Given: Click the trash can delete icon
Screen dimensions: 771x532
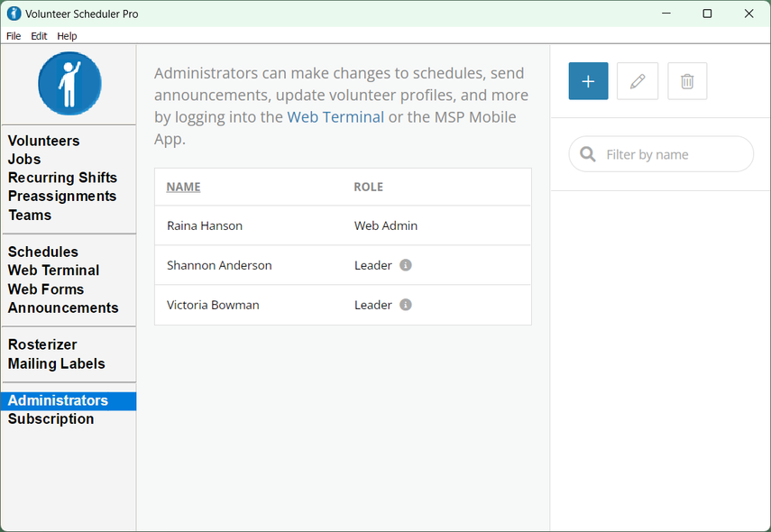Looking at the screenshot, I should tap(687, 81).
